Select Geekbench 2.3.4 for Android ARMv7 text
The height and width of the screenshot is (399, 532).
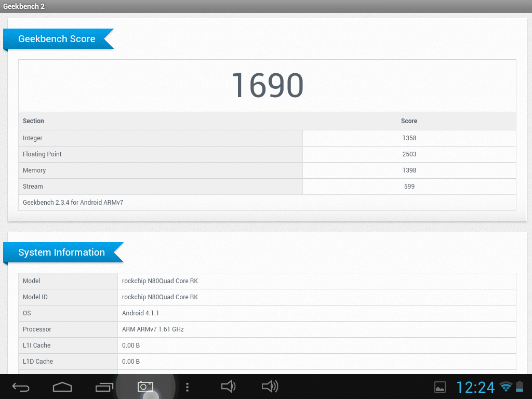pos(73,202)
